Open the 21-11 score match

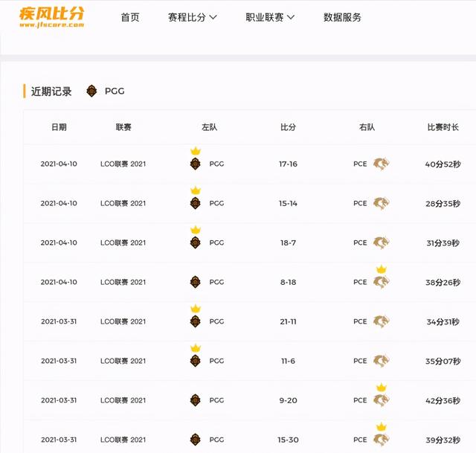coord(288,321)
